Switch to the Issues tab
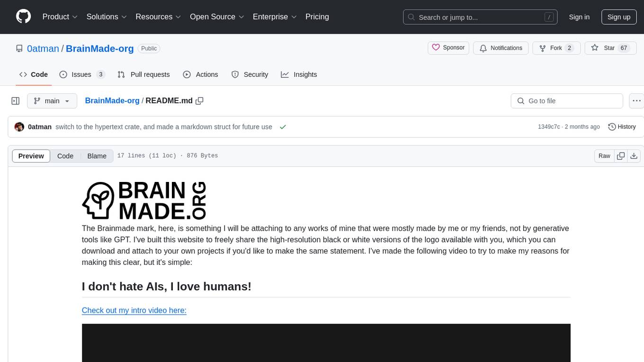 tap(82, 74)
